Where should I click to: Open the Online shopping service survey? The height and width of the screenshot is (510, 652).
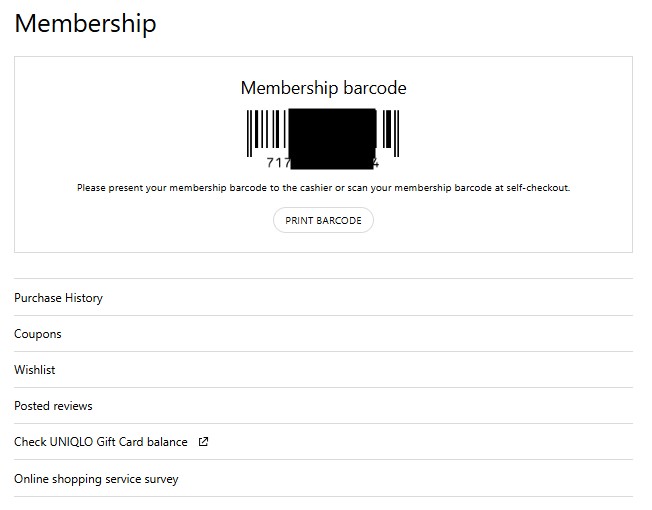pos(96,479)
